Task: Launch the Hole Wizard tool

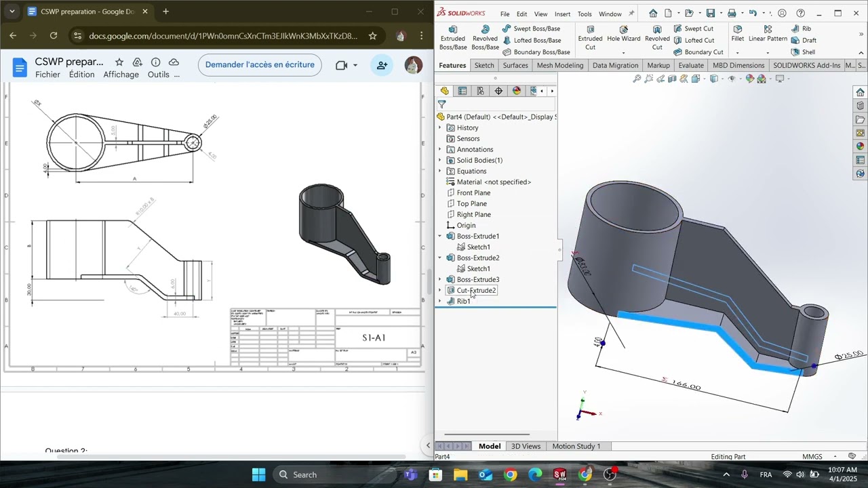Action: tap(623, 35)
